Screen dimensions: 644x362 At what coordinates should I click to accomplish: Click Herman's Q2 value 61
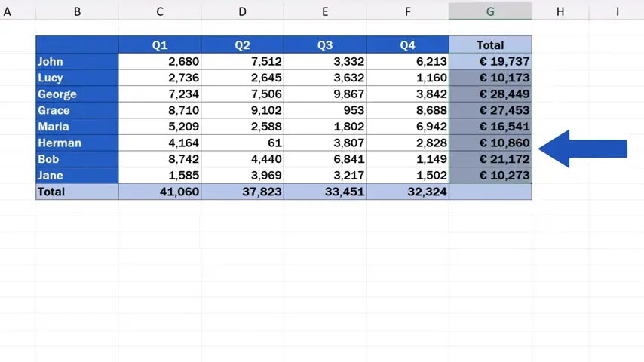(x=242, y=143)
